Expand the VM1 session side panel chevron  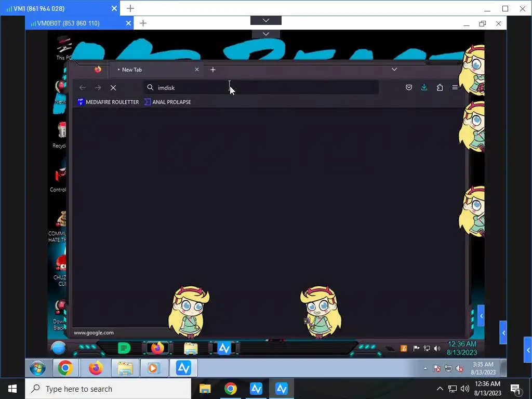[x=528, y=350]
